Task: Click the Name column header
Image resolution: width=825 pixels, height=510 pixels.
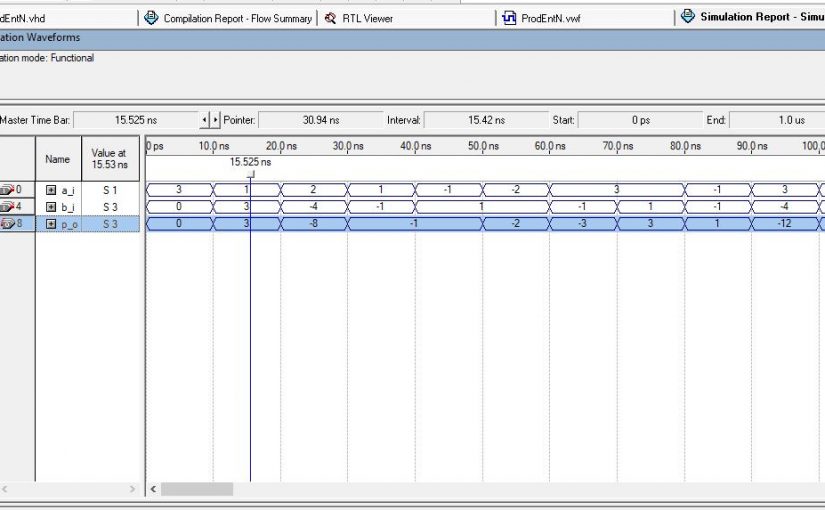Action: tap(58, 159)
